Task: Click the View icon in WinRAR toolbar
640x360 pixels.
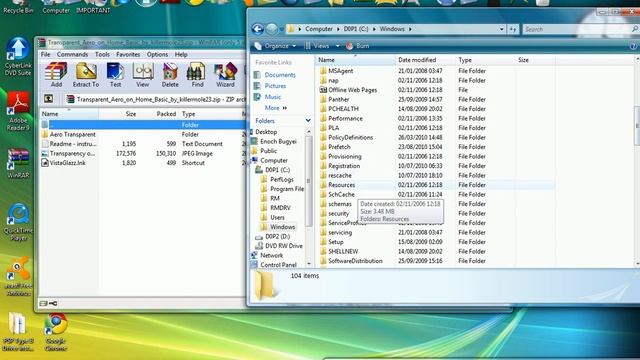Action: [x=142, y=75]
